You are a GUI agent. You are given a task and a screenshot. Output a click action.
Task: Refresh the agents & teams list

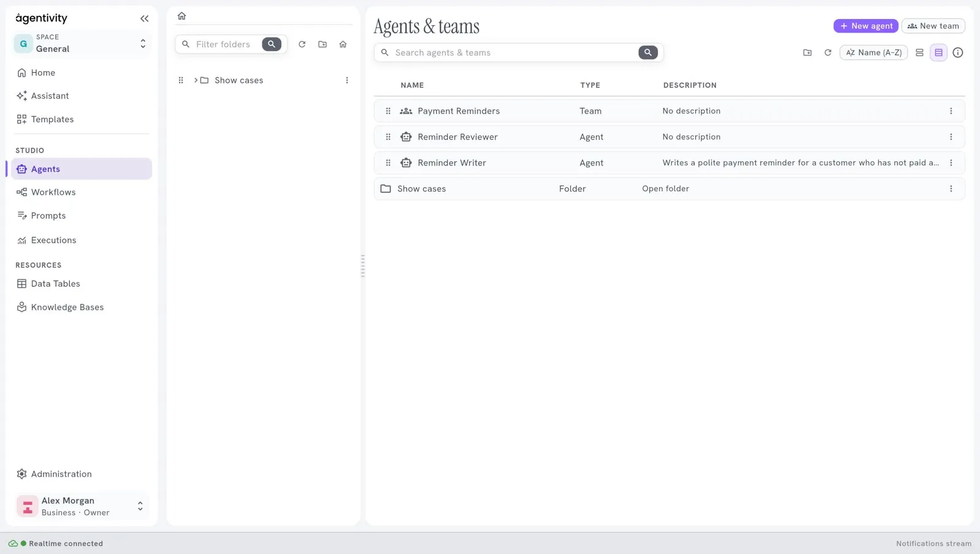827,53
